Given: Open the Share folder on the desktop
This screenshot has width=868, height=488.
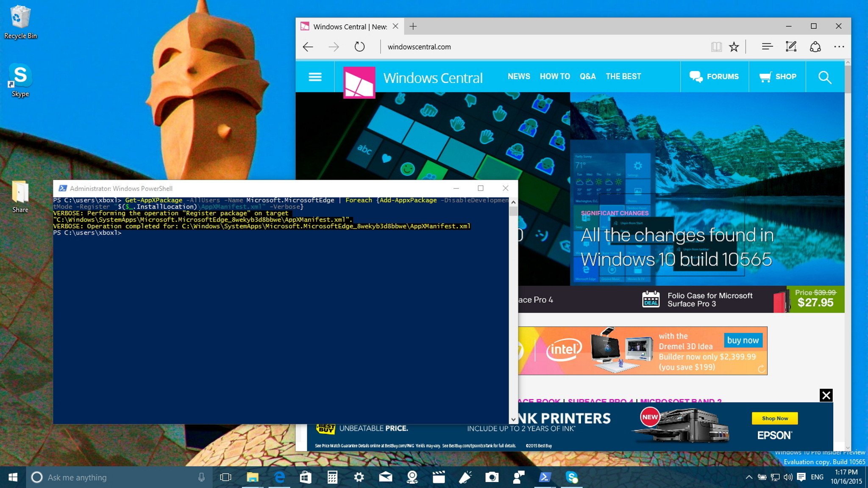Looking at the screenshot, I should (x=20, y=197).
